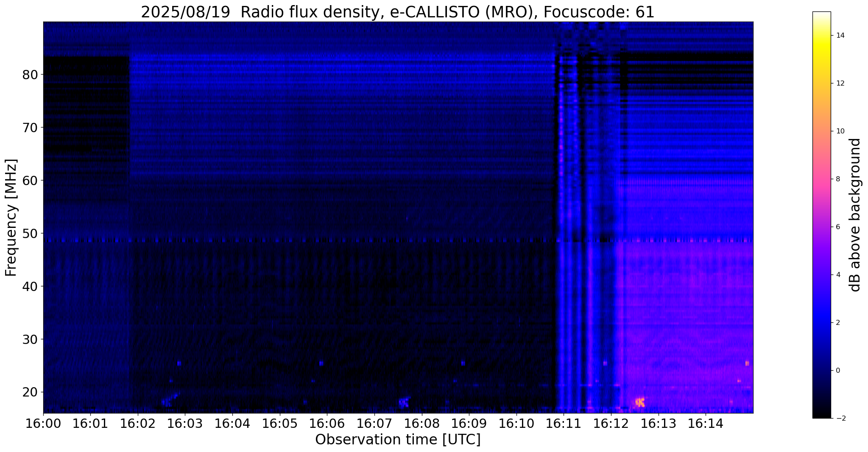Click the 30 MHz frequency tick label

(30, 339)
